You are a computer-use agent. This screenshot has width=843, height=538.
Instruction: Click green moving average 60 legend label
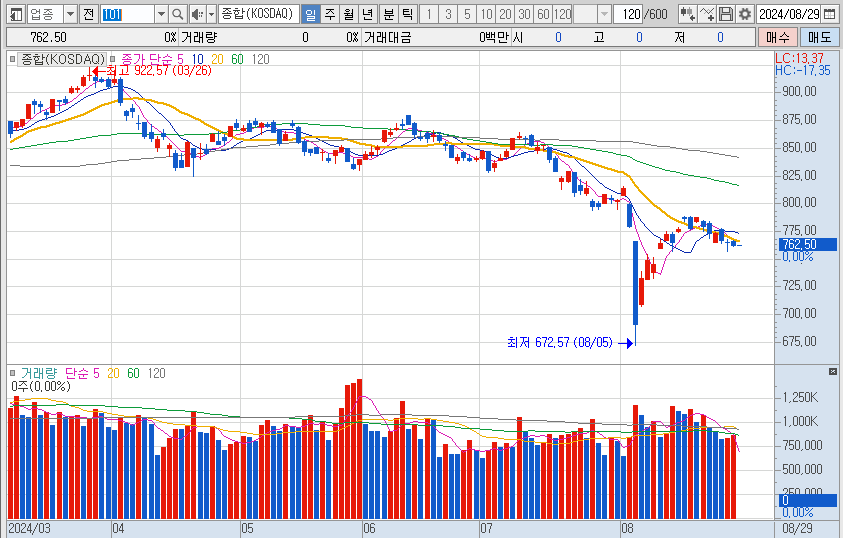(x=237, y=59)
